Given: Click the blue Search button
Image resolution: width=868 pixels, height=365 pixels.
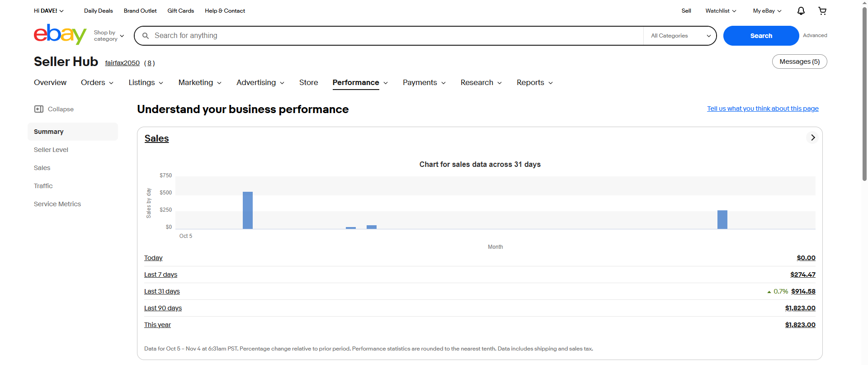Looking at the screenshot, I should pyautogui.click(x=761, y=36).
